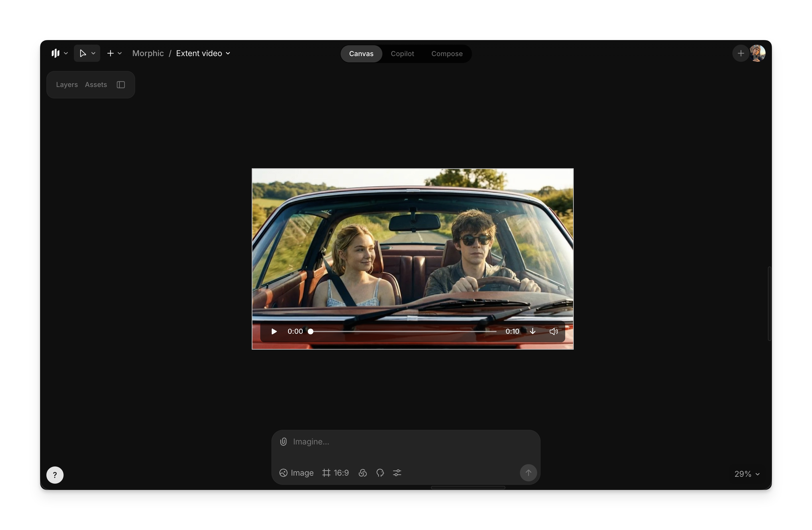
Task: Click the Morphic logo icon
Action: tap(55, 53)
